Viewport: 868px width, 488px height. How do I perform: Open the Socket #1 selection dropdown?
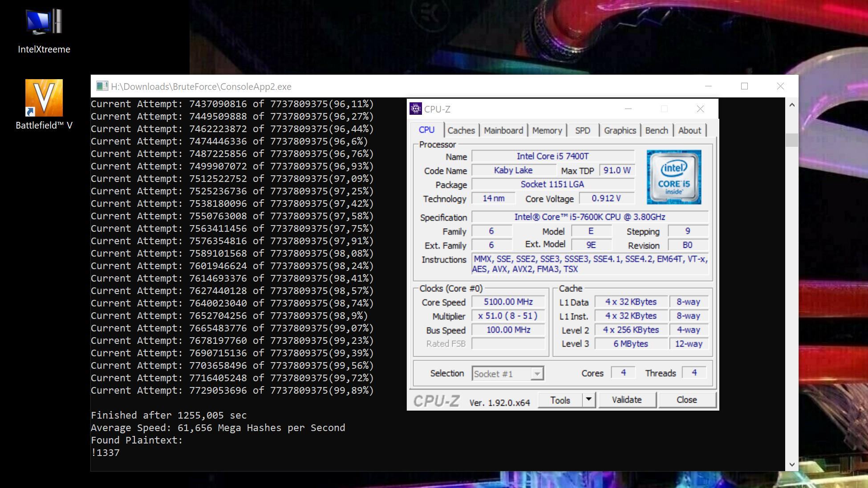[537, 374]
